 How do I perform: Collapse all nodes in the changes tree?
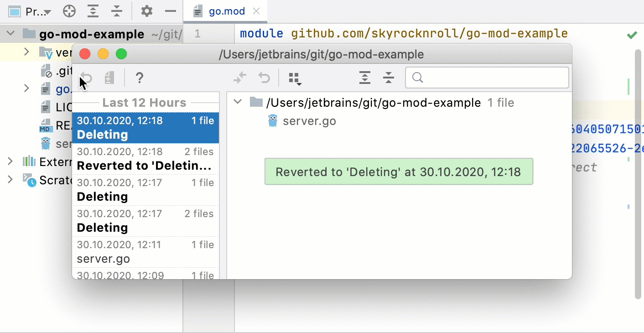coord(388,78)
